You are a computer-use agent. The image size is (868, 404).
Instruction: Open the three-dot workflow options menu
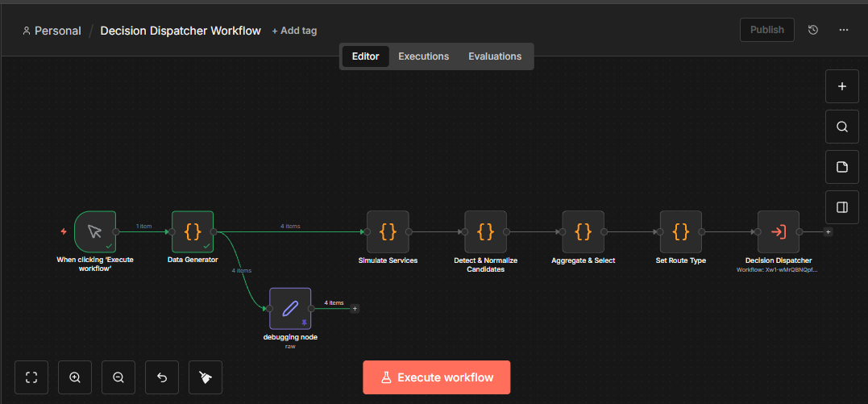(844, 30)
